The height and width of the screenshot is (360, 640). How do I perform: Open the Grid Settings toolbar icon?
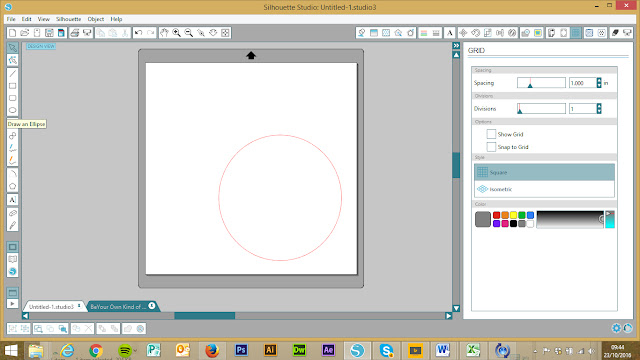point(576,33)
